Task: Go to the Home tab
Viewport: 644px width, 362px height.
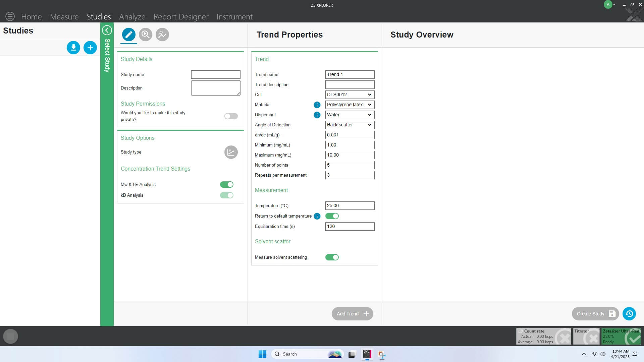Action: coord(32,16)
